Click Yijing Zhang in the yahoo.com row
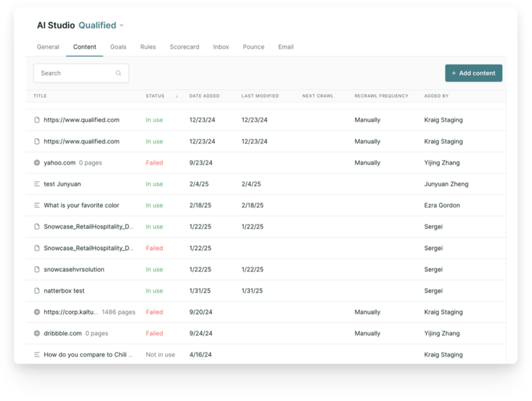Viewport: 532px width, 401px height. pyautogui.click(x=442, y=163)
